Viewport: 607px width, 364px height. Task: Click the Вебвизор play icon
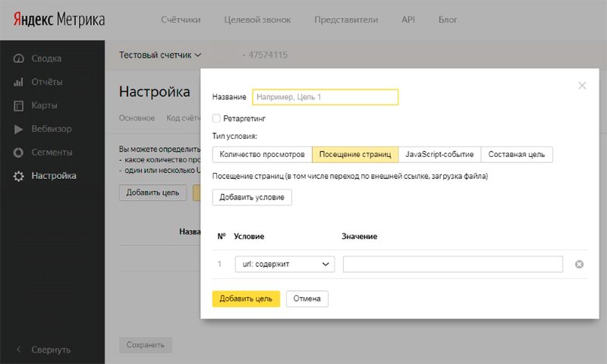tap(18, 129)
